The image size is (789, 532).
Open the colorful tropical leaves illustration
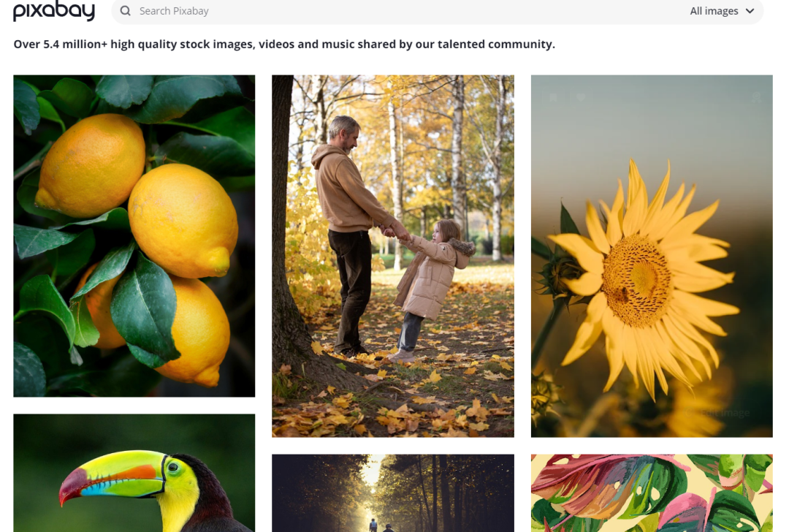(x=652, y=493)
